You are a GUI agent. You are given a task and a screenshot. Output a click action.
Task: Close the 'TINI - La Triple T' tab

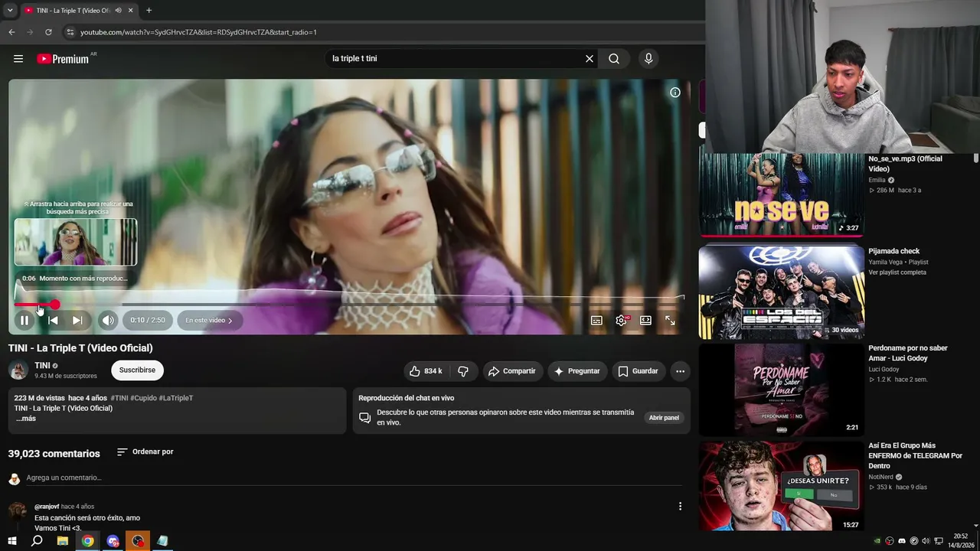131,11
